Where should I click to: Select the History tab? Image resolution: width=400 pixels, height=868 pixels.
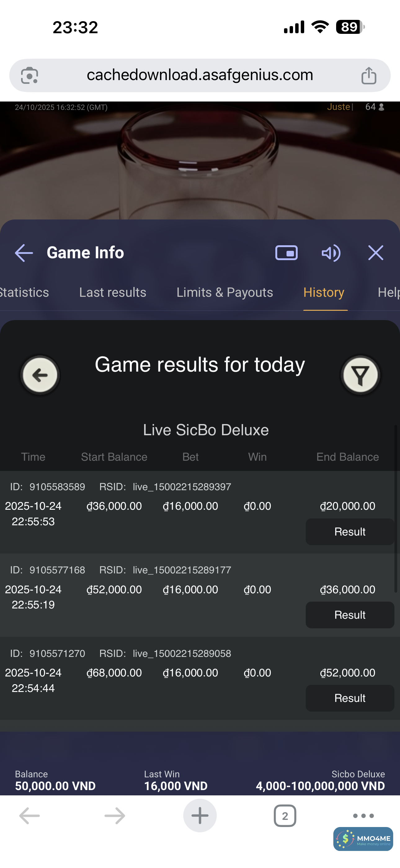[x=324, y=292]
